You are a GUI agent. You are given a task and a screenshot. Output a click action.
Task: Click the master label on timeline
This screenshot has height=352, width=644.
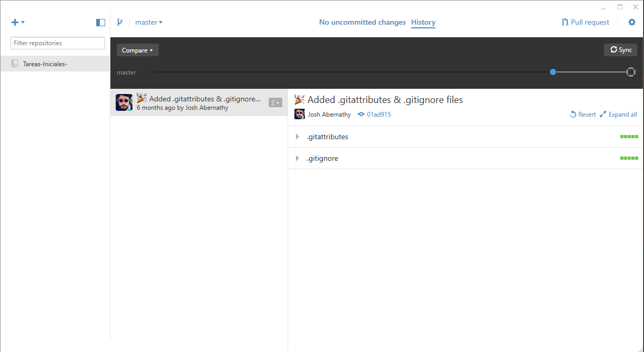click(126, 73)
